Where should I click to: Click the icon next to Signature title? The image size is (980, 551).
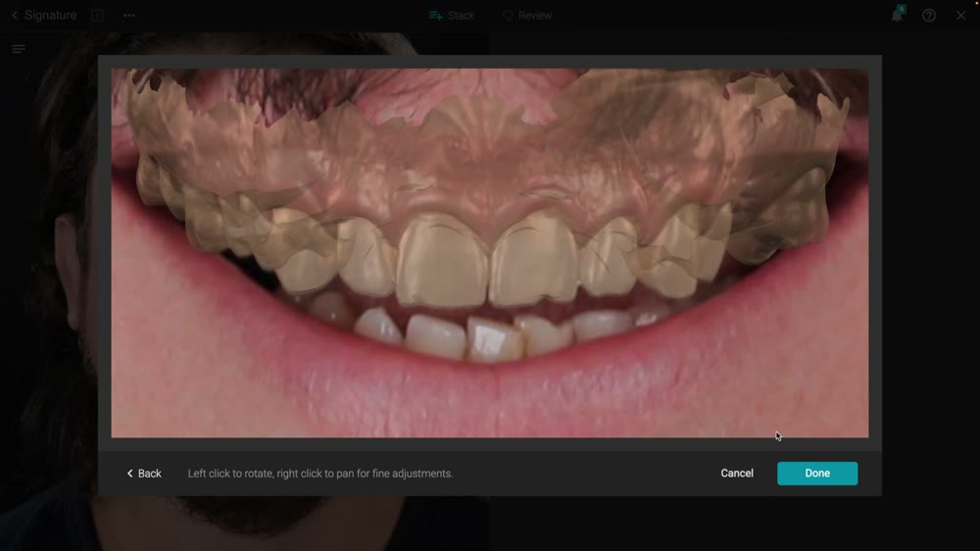tap(97, 15)
